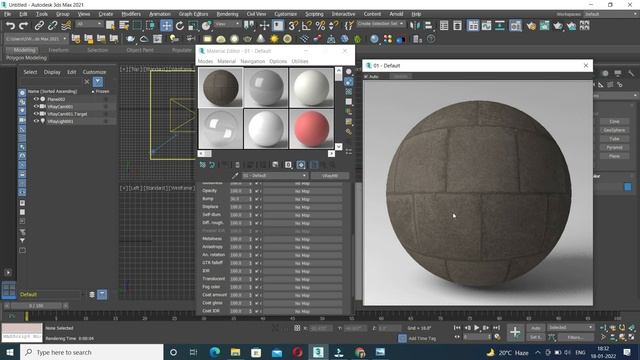Viewport: 640px width, 360px height.
Task: Toggle visibility eye of Plane002
Action: [36, 99]
